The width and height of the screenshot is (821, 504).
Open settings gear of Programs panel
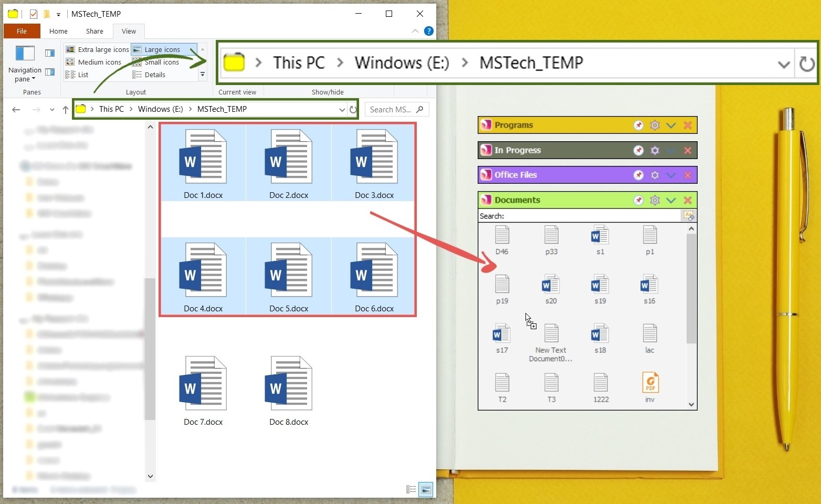655,125
